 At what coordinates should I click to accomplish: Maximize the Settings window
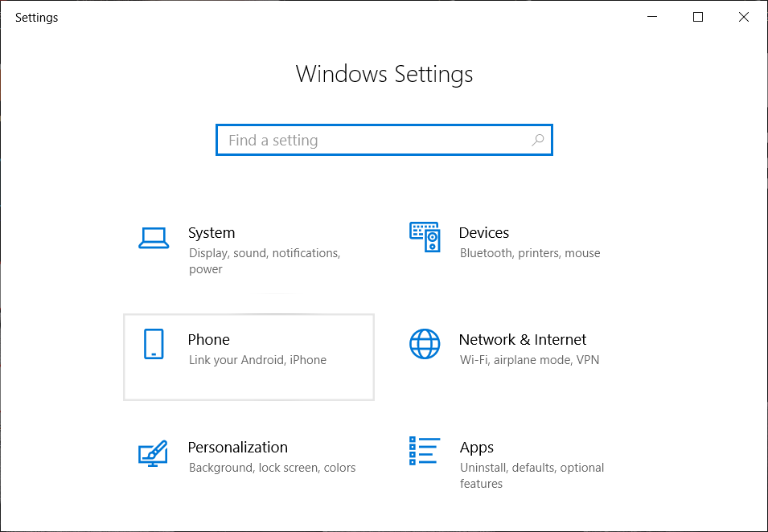pyautogui.click(x=698, y=18)
